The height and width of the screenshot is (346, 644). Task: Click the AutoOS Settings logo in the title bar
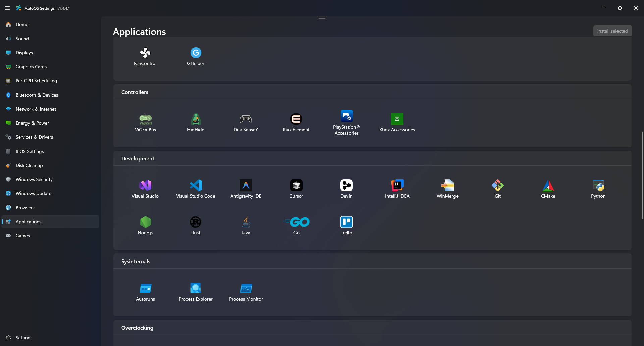click(19, 8)
